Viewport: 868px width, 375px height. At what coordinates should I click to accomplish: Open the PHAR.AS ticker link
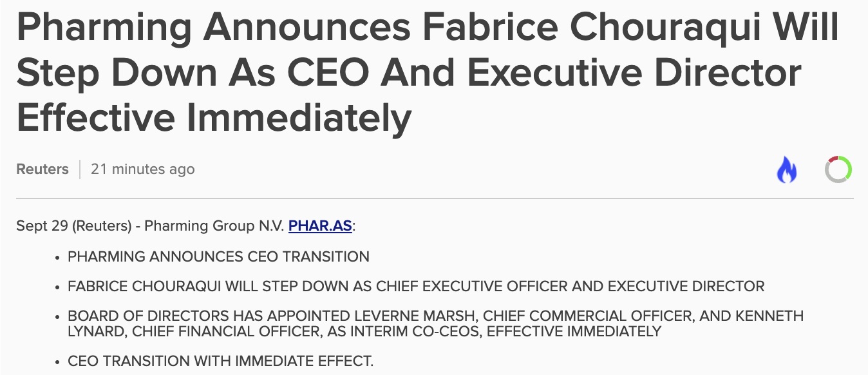pyautogui.click(x=320, y=226)
